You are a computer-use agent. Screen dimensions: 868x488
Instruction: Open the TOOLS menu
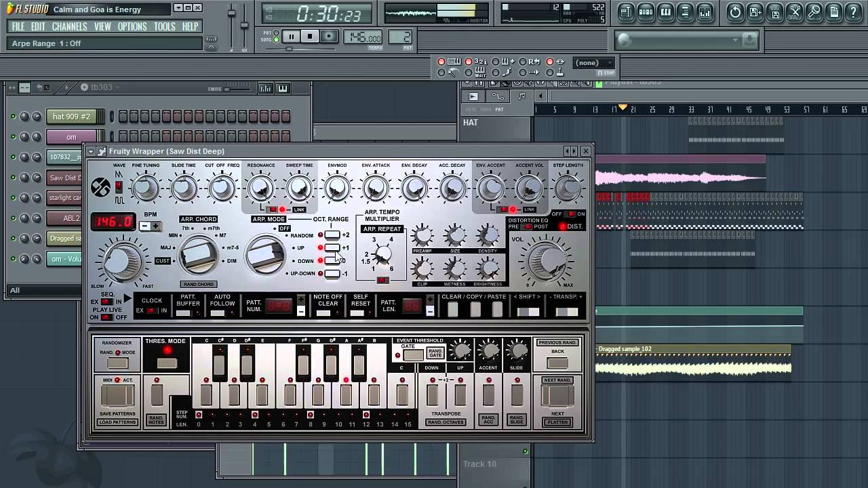click(165, 26)
